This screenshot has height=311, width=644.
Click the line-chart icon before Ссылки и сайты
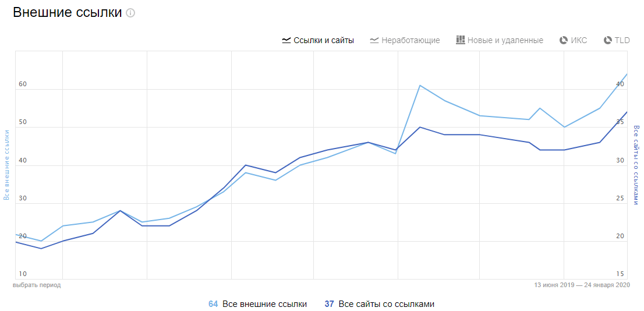tap(286, 40)
